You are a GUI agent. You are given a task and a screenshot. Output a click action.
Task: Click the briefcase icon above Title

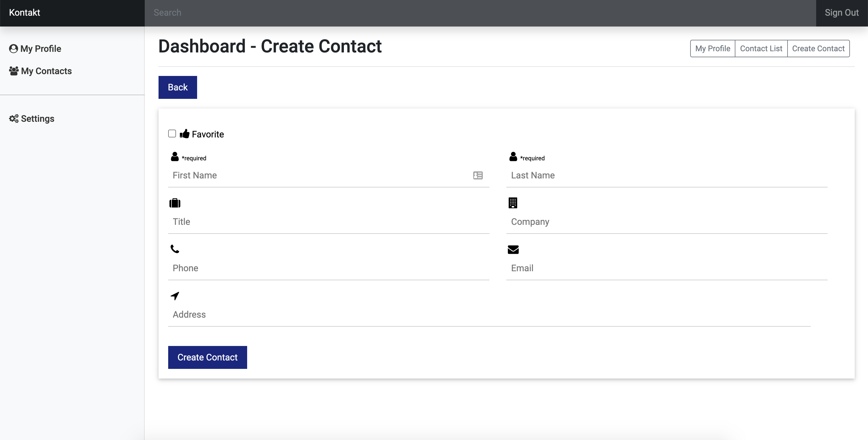coord(175,203)
